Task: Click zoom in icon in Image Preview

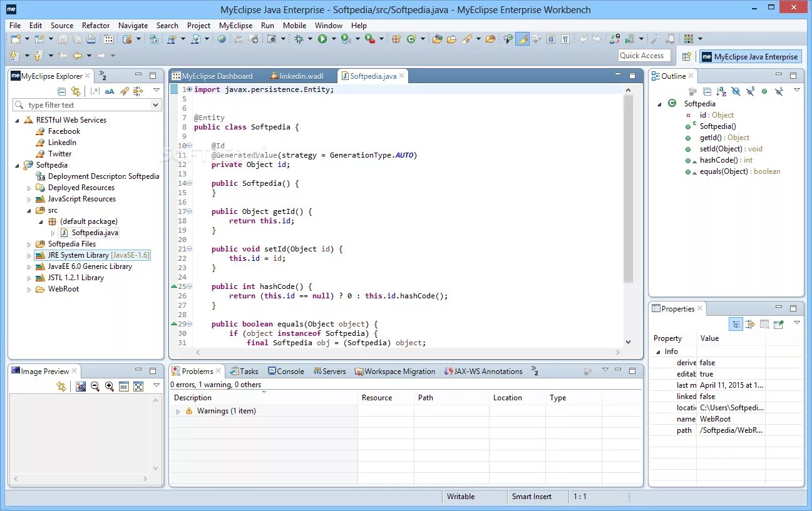Action: (110, 387)
